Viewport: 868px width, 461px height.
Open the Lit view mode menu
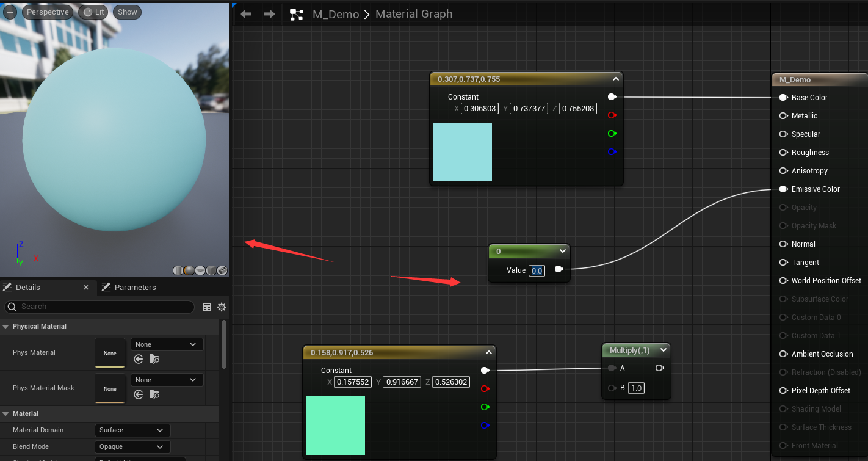click(x=93, y=12)
